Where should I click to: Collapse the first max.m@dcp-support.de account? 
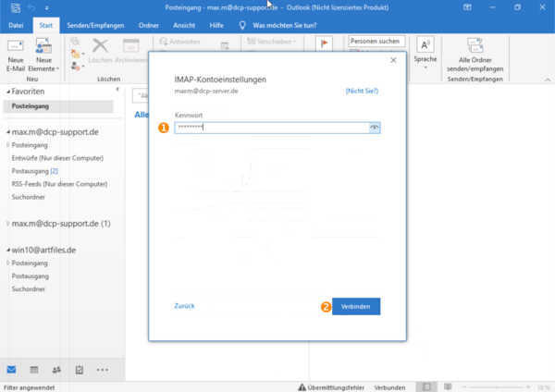[x=8, y=132]
